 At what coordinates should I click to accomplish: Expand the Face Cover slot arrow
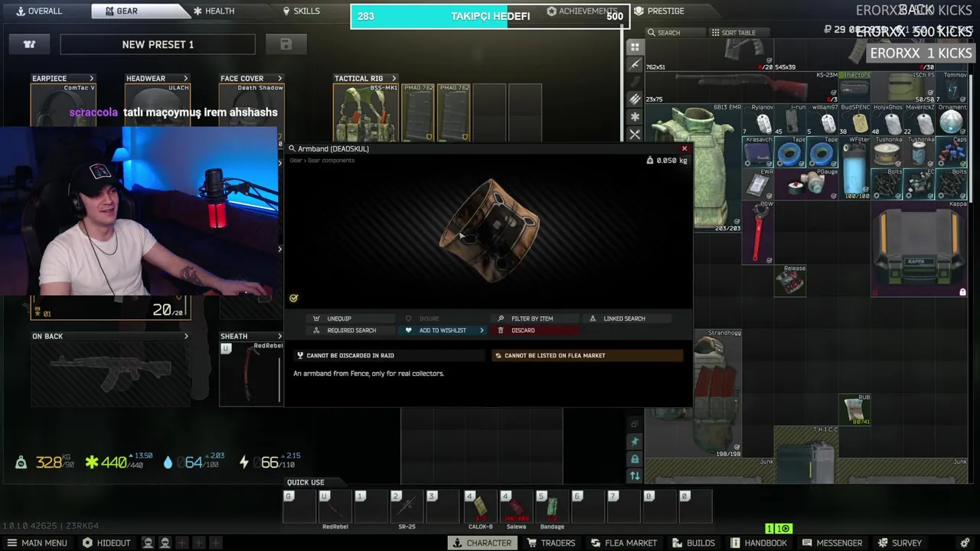point(279,78)
